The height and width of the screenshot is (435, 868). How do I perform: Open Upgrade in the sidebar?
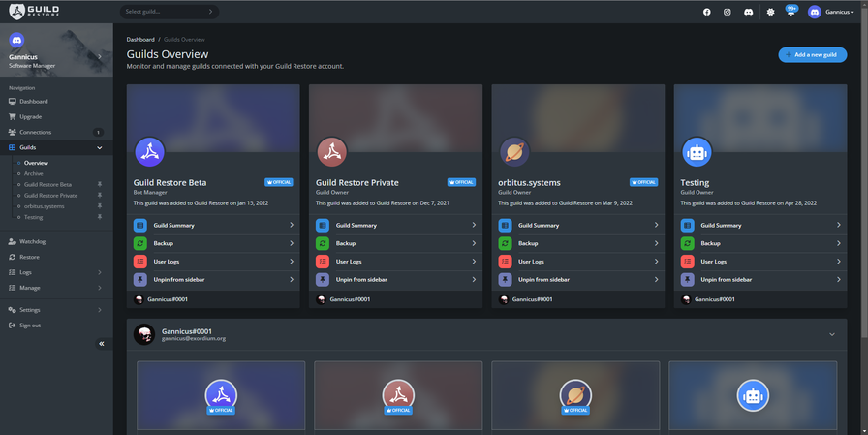[x=56, y=117]
